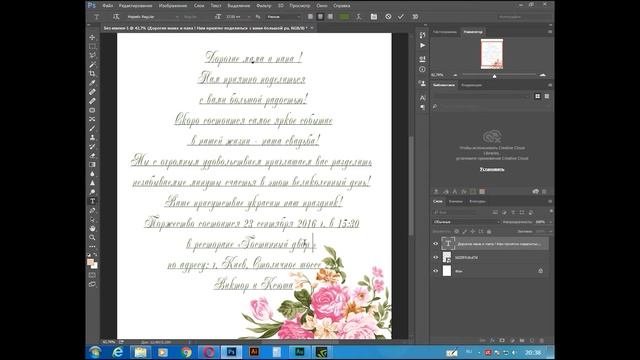Open Adobe Illustrator from taskbar
The image size is (640, 360).
[x=254, y=352]
